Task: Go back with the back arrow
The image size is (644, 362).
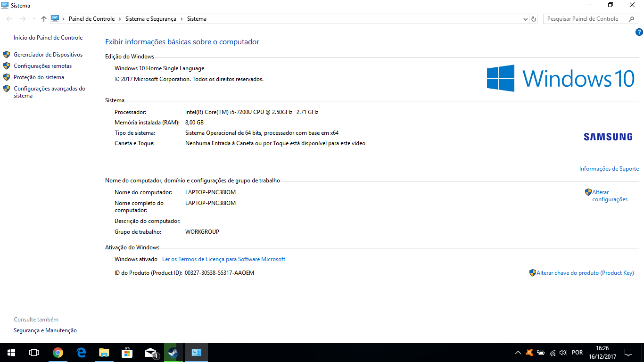Action: [x=9, y=19]
